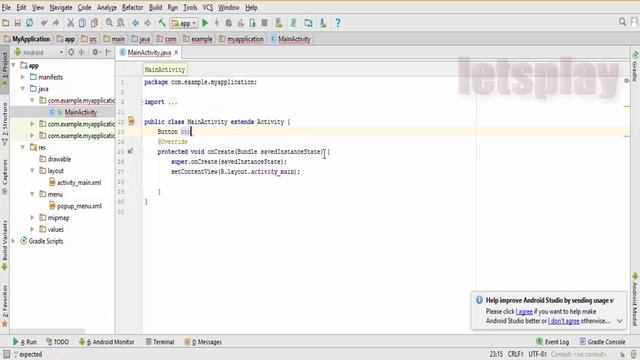This screenshot has width=640, height=360.
Task: Click the Back navigation arrow icon
Action: pos(136,23)
